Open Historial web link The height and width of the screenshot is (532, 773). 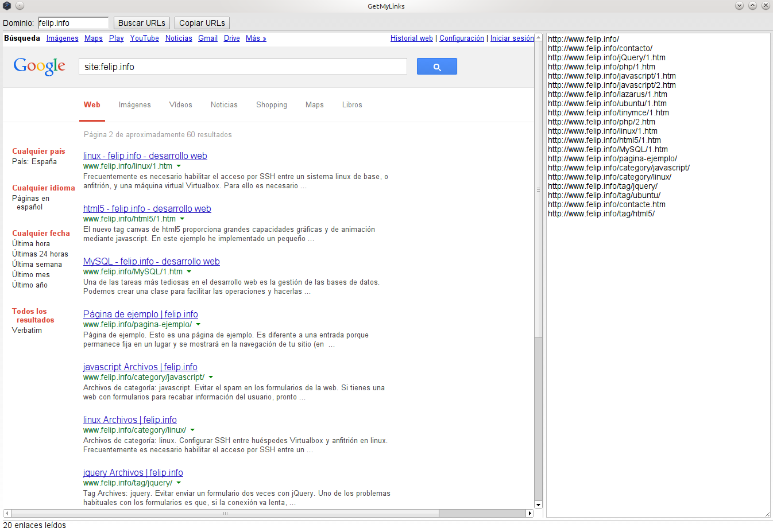[x=412, y=38]
